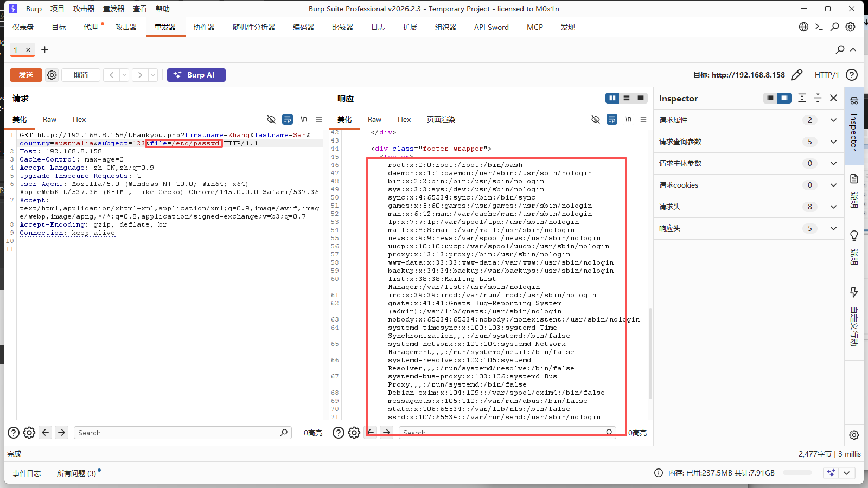Open the history back dropdown arrow
Screen dimensions: 868x488
[124, 75]
